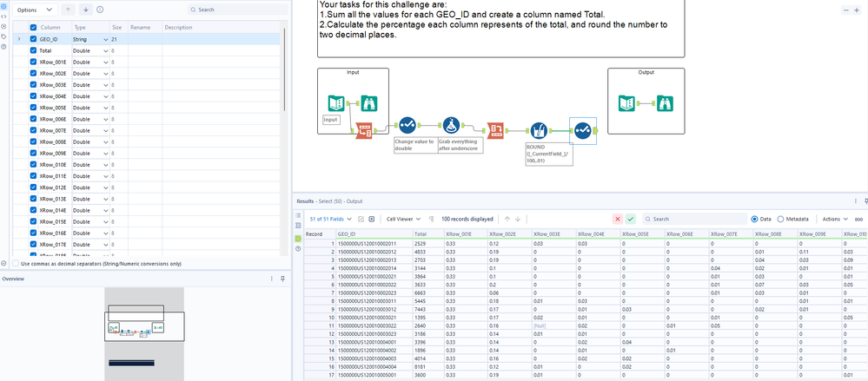This screenshot has width=868, height=381.
Task: Select the Input Data tool in Input container
Action: coord(336,103)
